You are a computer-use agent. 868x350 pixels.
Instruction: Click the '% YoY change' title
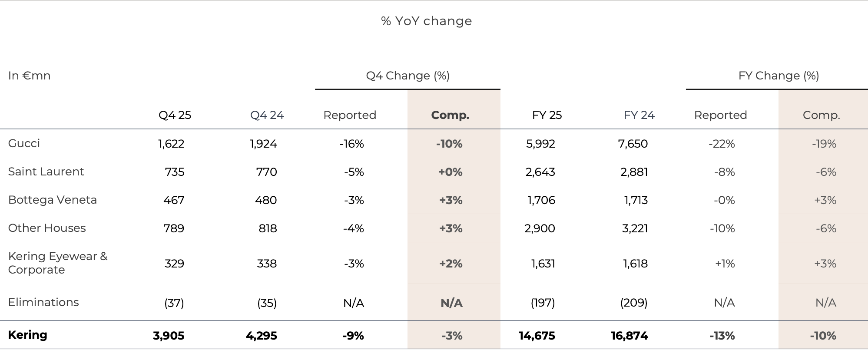pos(426,21)
